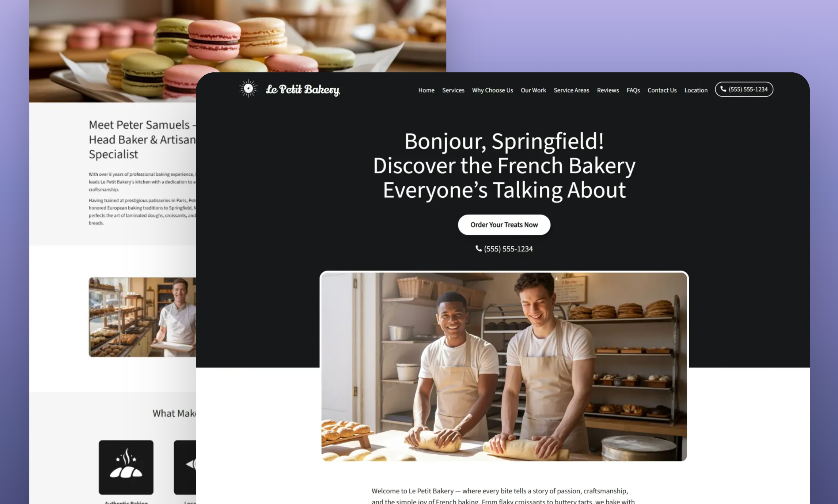Click the partially hidden second feature icon
Screen dimensions: 838x504
click(185, 467)
